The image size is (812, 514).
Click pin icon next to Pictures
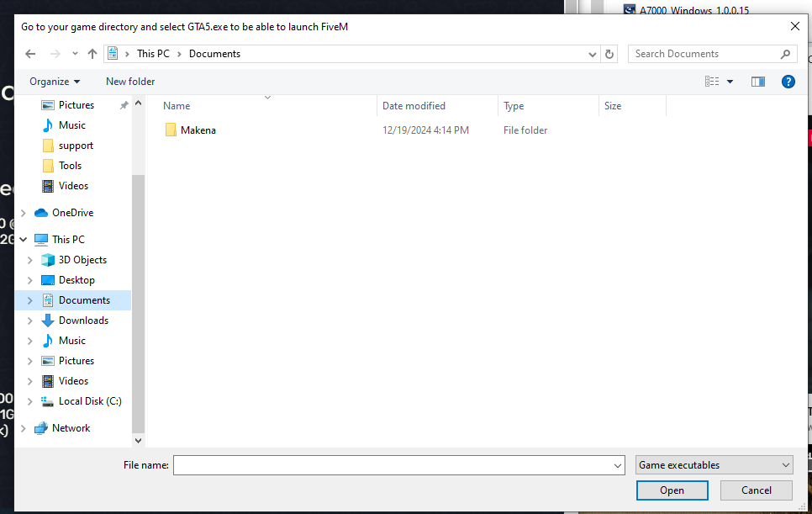click(124, 105)
